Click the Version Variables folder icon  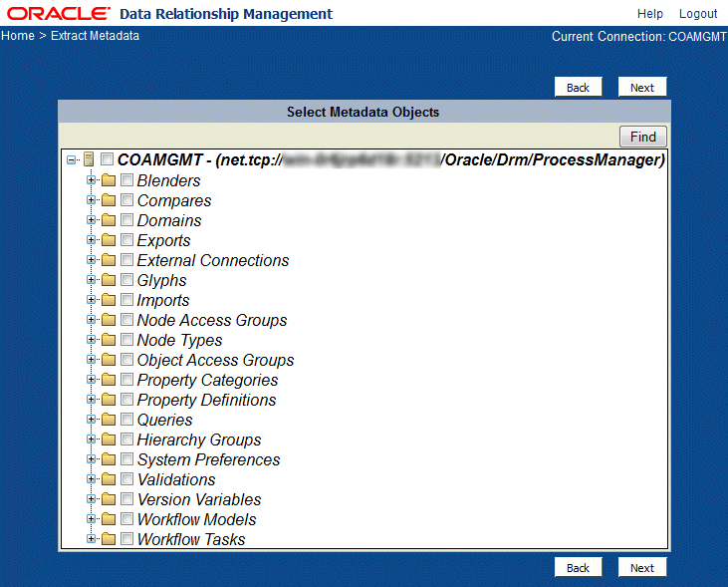click(x=109, y=499)
